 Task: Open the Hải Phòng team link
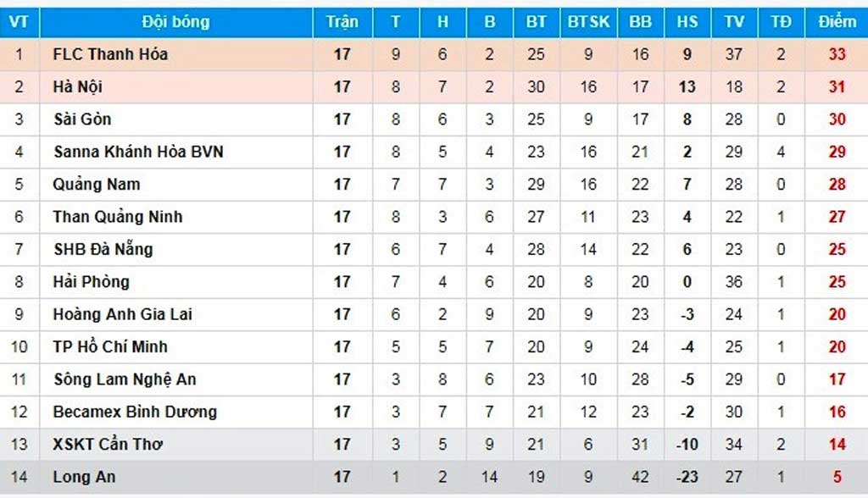[x=92, y=282]
